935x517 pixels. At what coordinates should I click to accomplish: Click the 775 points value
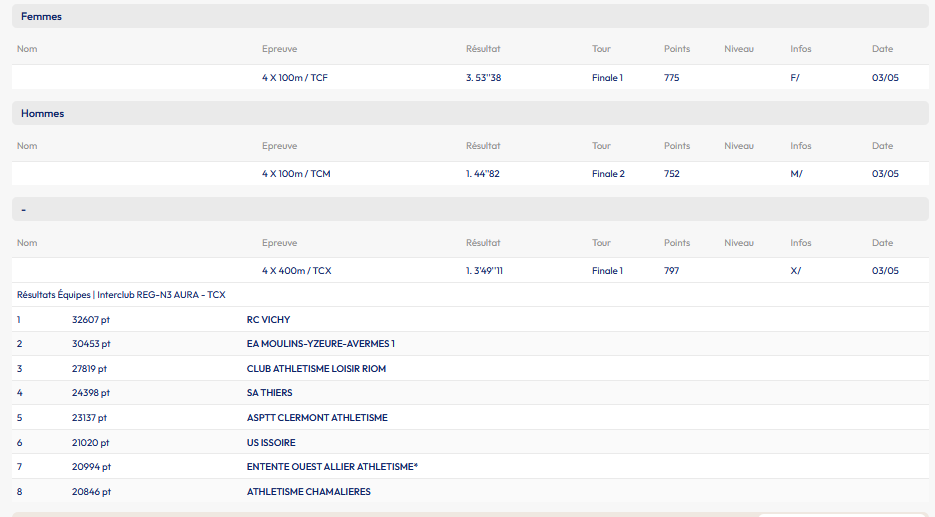pos(671,78)
